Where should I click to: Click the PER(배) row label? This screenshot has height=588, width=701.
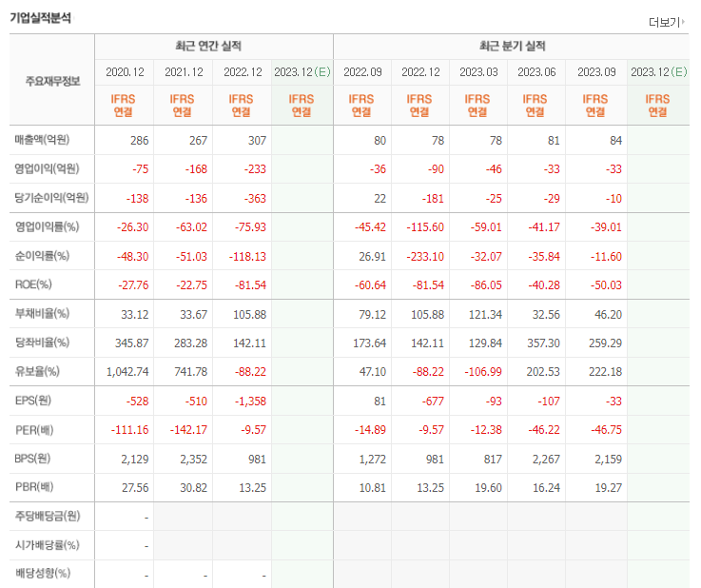(34, 430)
